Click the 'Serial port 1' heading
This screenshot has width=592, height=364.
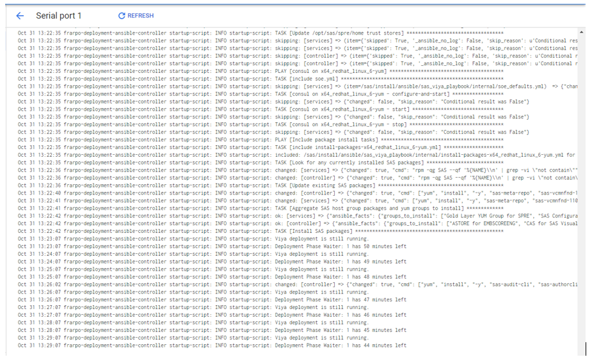point(58,16)
